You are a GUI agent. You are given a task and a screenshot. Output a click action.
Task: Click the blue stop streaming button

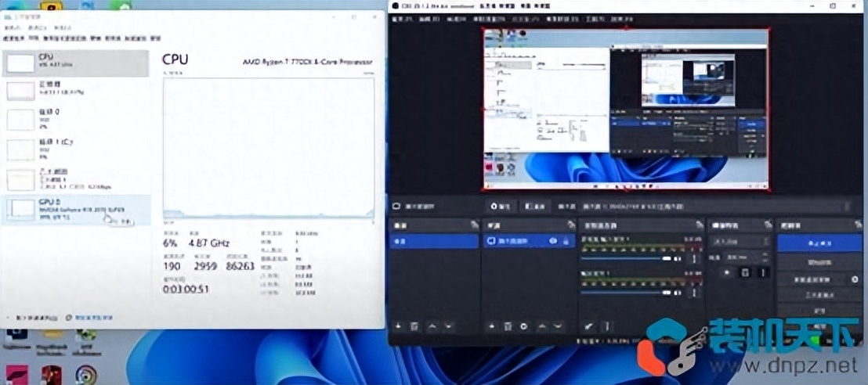click(x=819, y=243)
